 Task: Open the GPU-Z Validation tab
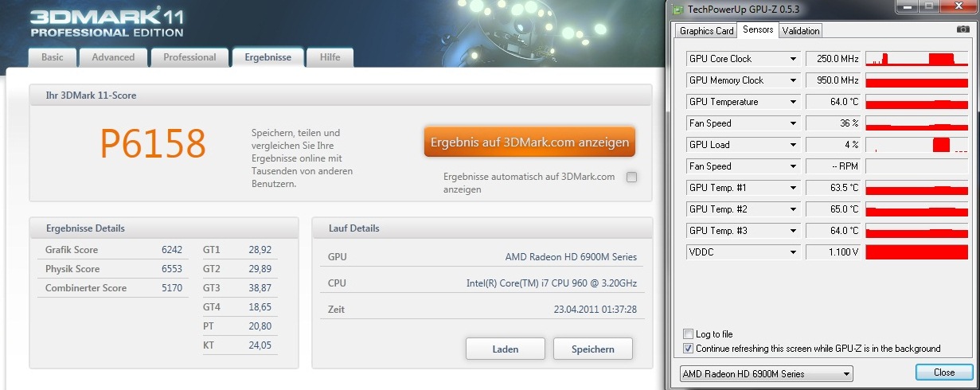pos(800,31)
